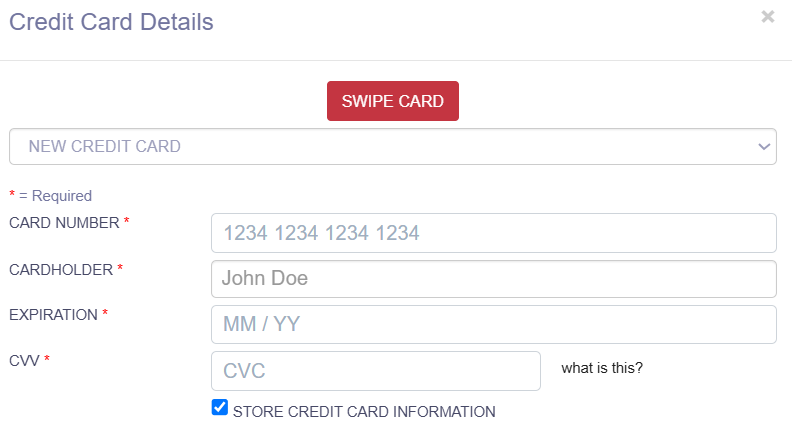The height and width of the screenshot is (433, 792).
Task: Click the CVV field label
Action: point(24,360)
